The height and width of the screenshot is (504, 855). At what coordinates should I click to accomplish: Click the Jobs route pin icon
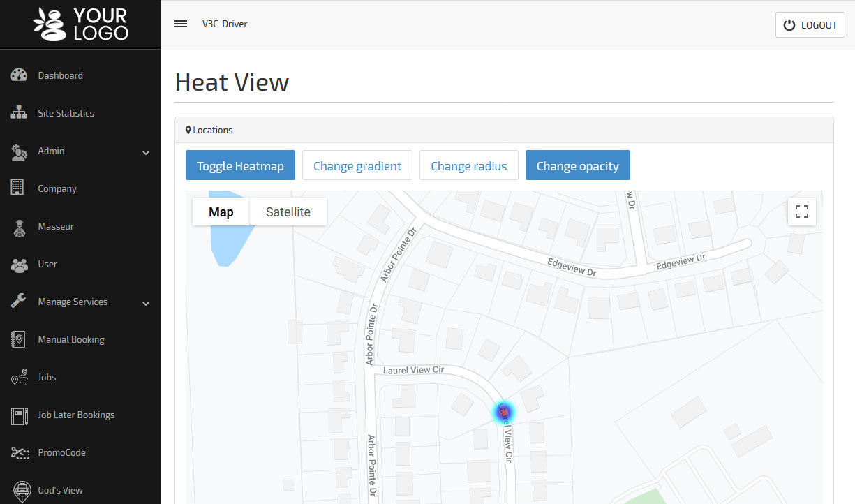19,377
